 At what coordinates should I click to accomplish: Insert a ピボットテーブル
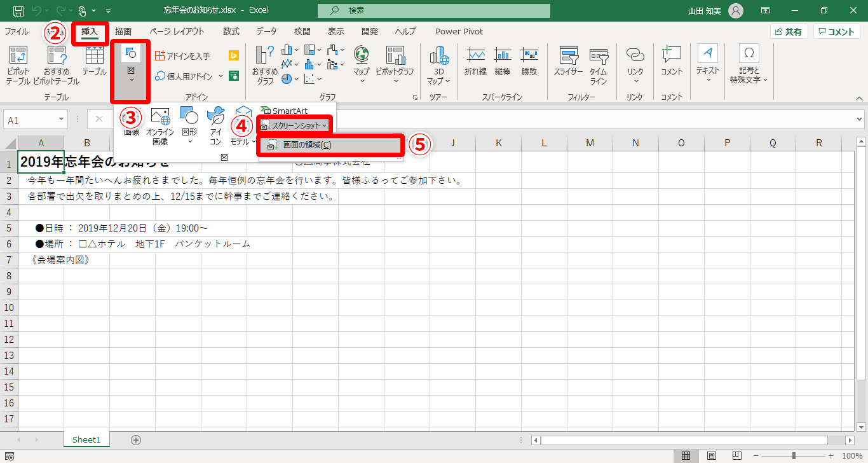(18, 66)
